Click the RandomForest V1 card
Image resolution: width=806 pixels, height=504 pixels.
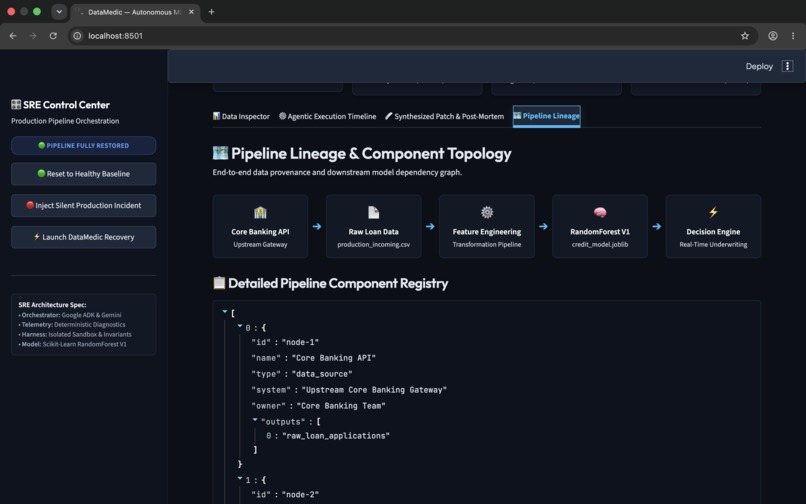coord(600,226)
